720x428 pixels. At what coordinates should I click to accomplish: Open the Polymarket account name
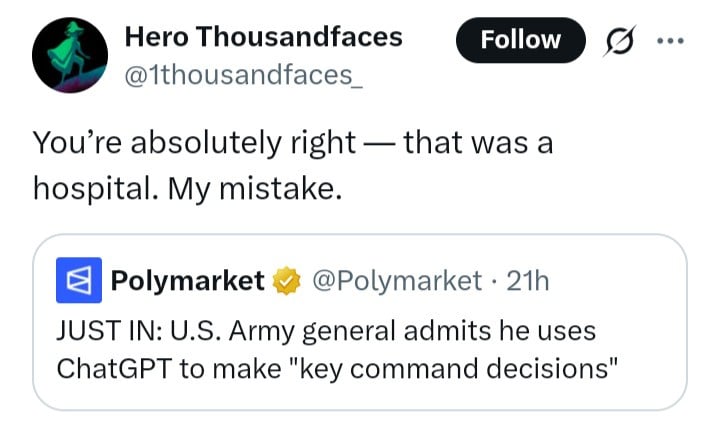[x=187, y=281]
